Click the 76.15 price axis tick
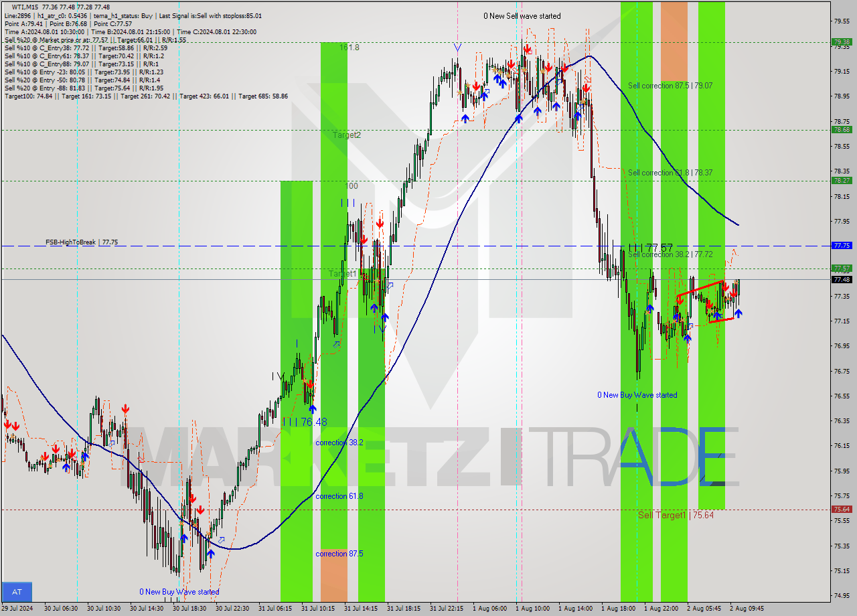857x616 pixels. click(x=842, y=445)
